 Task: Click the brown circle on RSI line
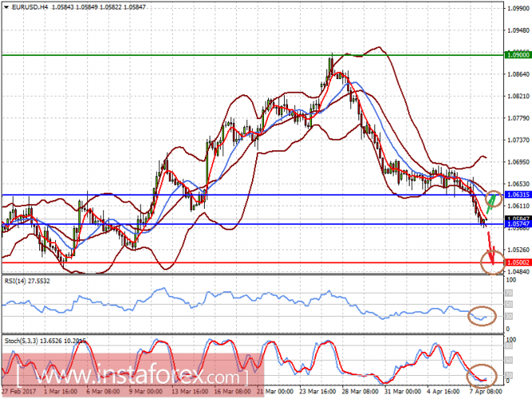click(x=482, y=316)
